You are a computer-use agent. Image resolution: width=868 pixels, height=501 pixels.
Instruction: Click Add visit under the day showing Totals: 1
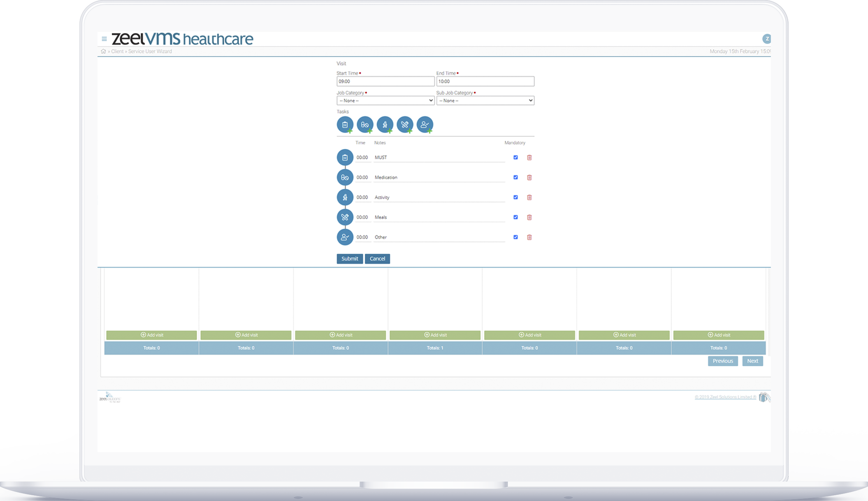pyautogui.click(x=435, y=334)
